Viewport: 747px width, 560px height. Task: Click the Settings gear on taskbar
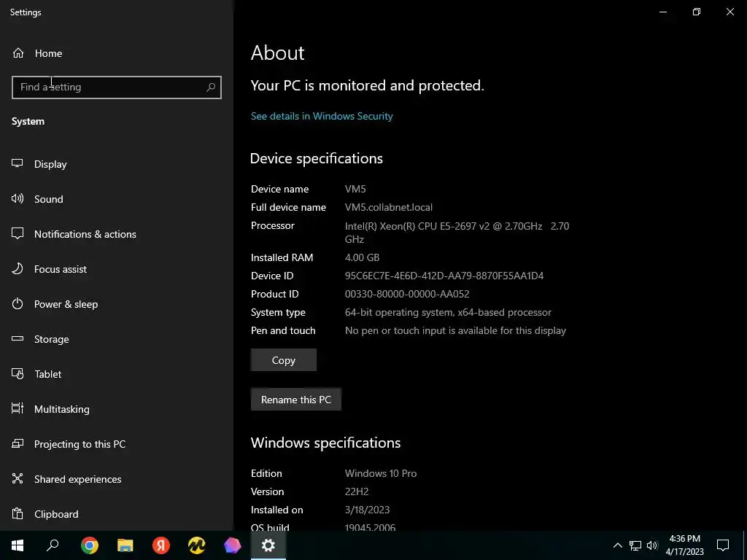pyautogui.click(x=268, y=545)
